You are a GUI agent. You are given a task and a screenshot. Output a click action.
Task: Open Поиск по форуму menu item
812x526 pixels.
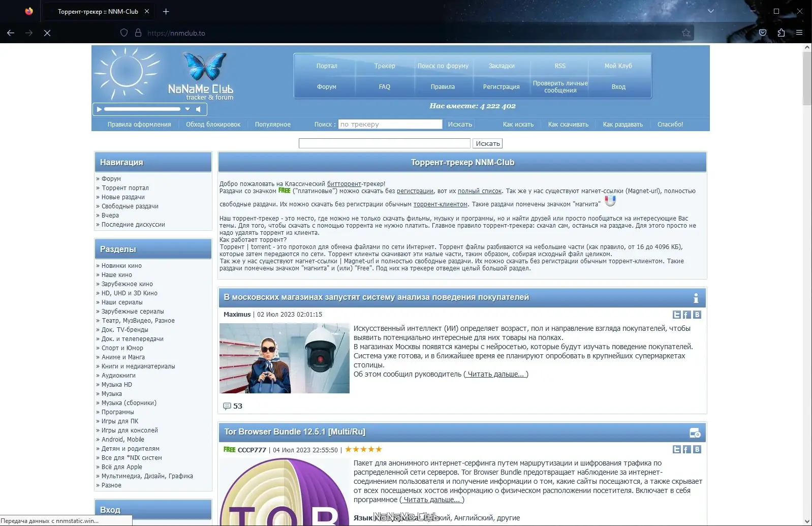click(x=443, y=66)
